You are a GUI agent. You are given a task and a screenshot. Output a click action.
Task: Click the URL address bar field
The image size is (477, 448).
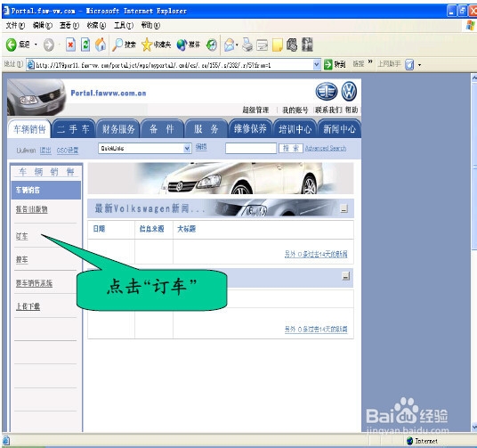(x=174, y=64)
